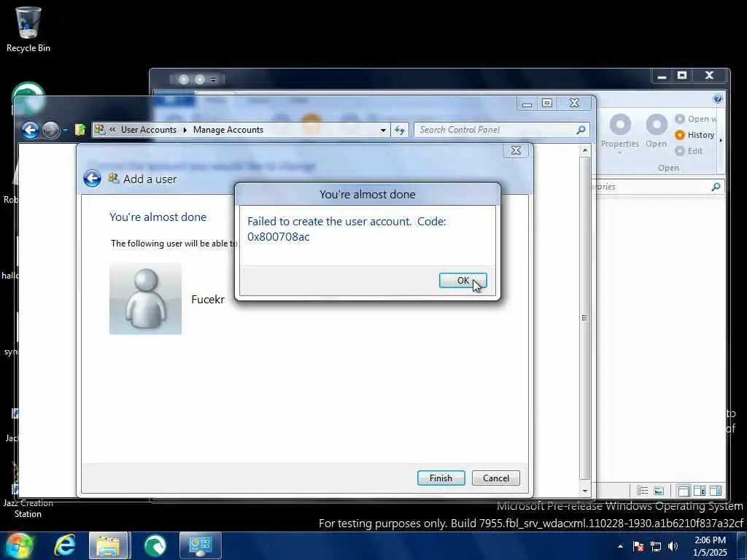The width and height of the screenshot is (747, 560).
Task: Open Windows Explorer taskbar button
Action: (x=108, y=545)
